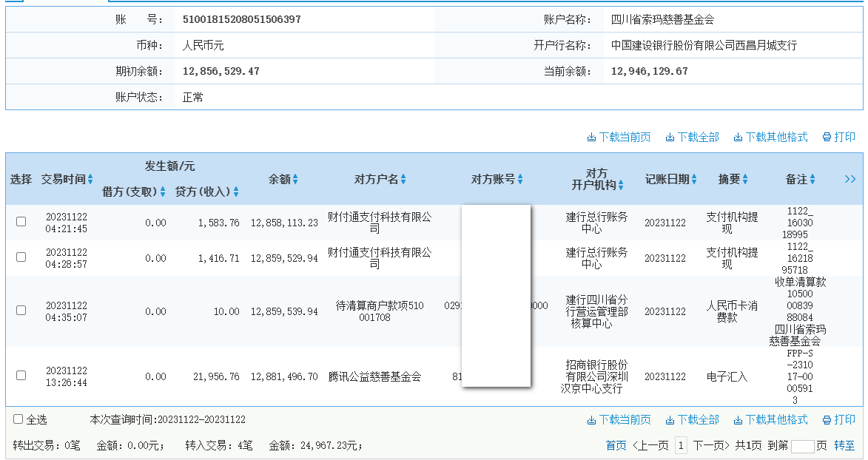The width and height of the screenshot is (868, 460).
Task: Select transaction at 04:35:07
Action: tap(21, 310)
